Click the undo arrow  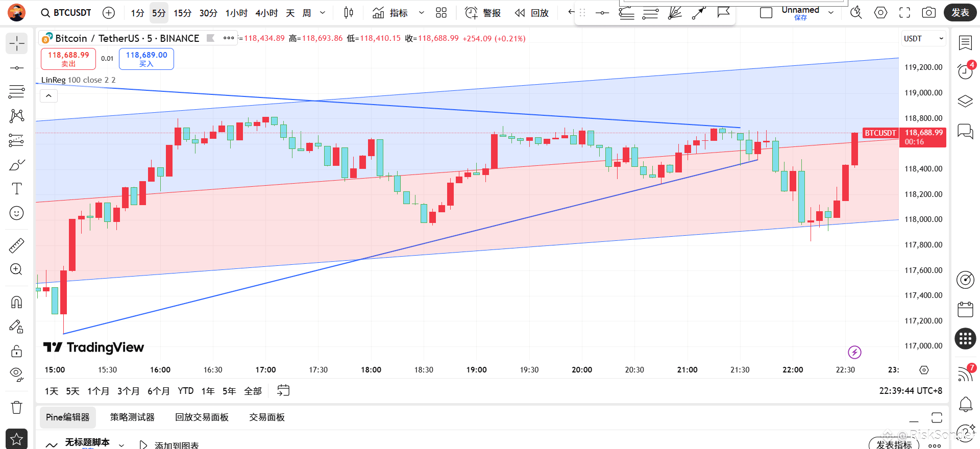coord(571,12)
